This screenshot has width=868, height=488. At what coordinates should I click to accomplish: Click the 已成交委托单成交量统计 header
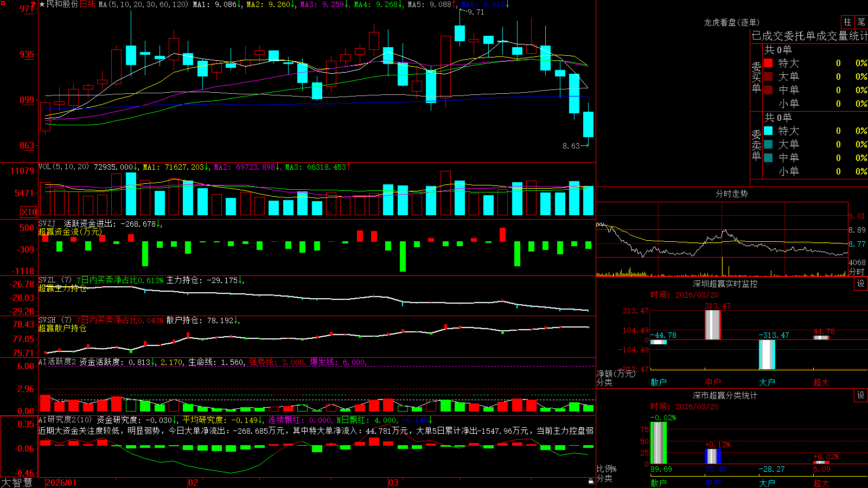[809, 36]
